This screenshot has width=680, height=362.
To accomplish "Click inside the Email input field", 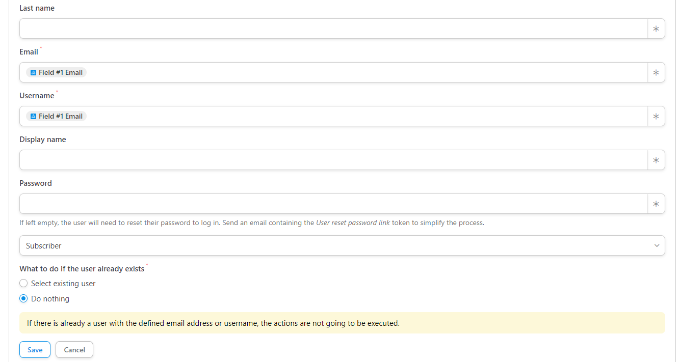I will [x=366, y=73].
